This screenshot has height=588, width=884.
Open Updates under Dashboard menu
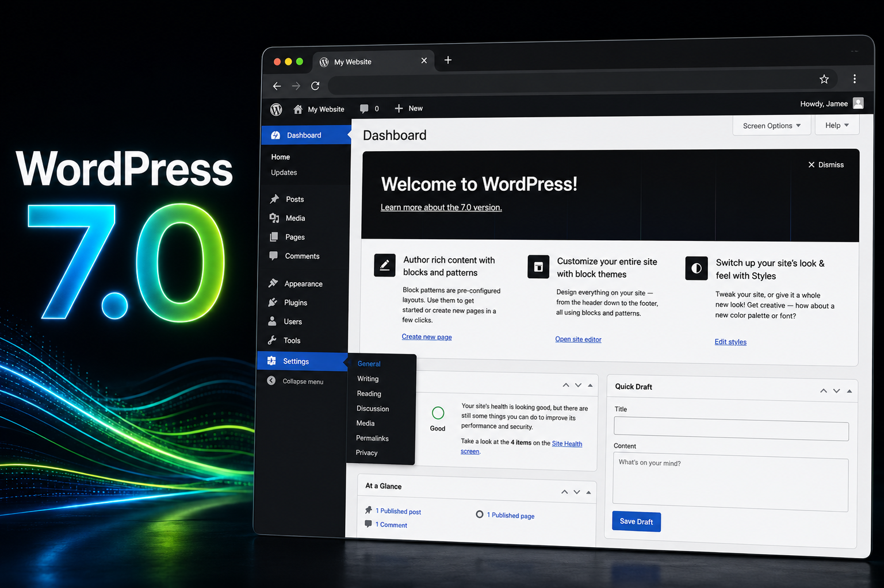coord(284,172)
